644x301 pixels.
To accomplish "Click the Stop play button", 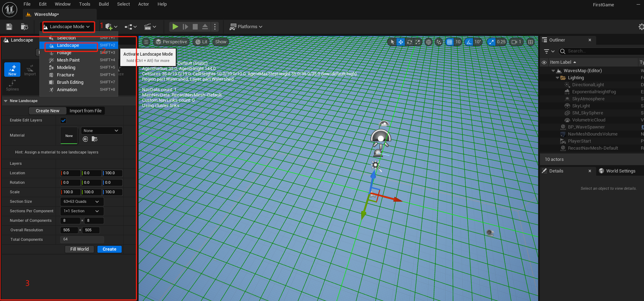I will point(195,27).
